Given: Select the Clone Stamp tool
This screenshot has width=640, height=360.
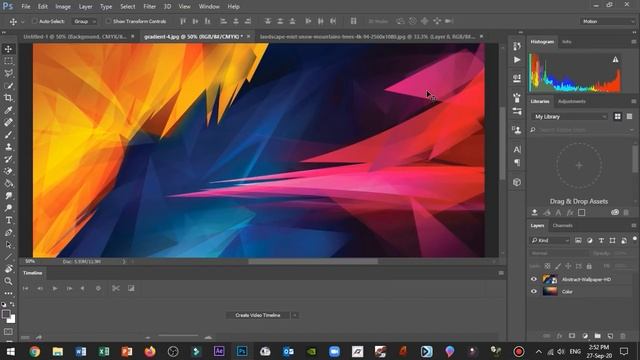Looking at the screenshot, I should pos(8,147).
